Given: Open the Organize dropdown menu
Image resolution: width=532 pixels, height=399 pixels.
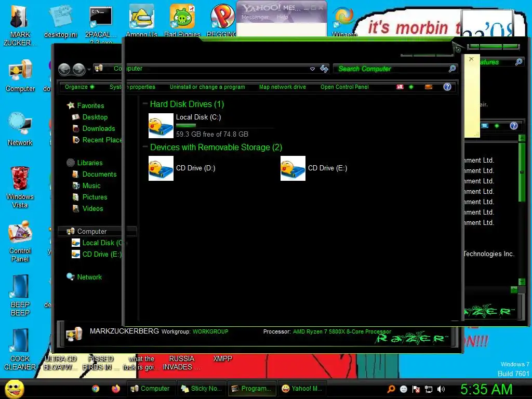Looking at the screenshot, I should pos(79,87).
